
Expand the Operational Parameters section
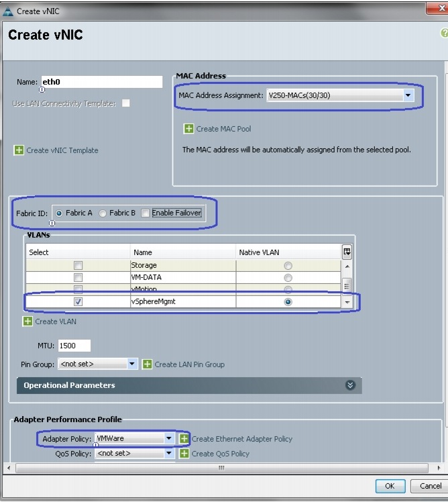coord(350,385)
